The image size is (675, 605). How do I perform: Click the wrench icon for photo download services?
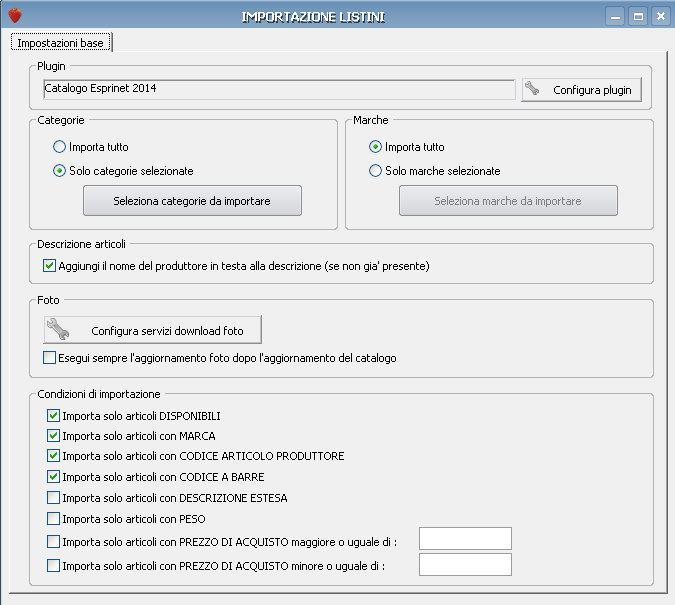point(58,329)
